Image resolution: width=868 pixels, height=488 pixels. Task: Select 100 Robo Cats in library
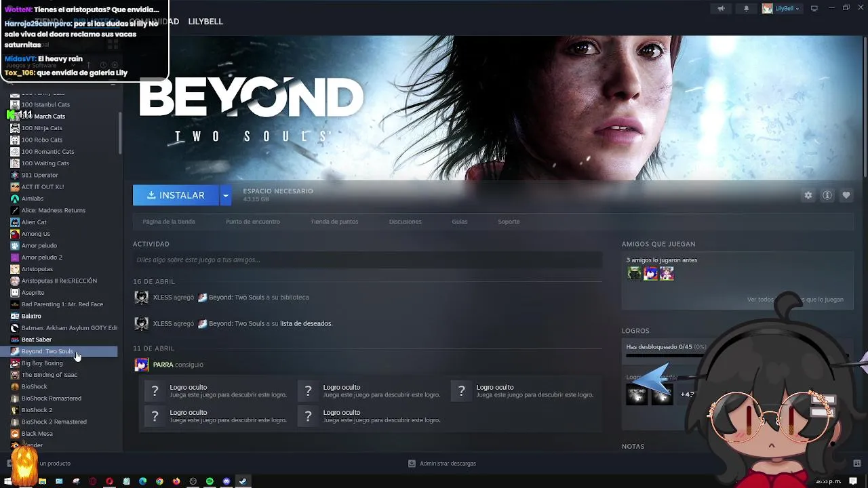[41, 140]
